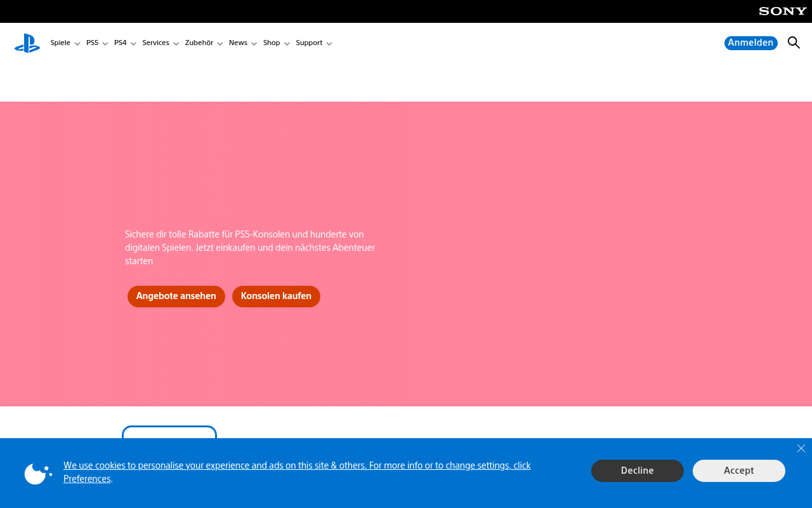Open the Services menu
Screen dimensions: 812x508
(161, 43)
